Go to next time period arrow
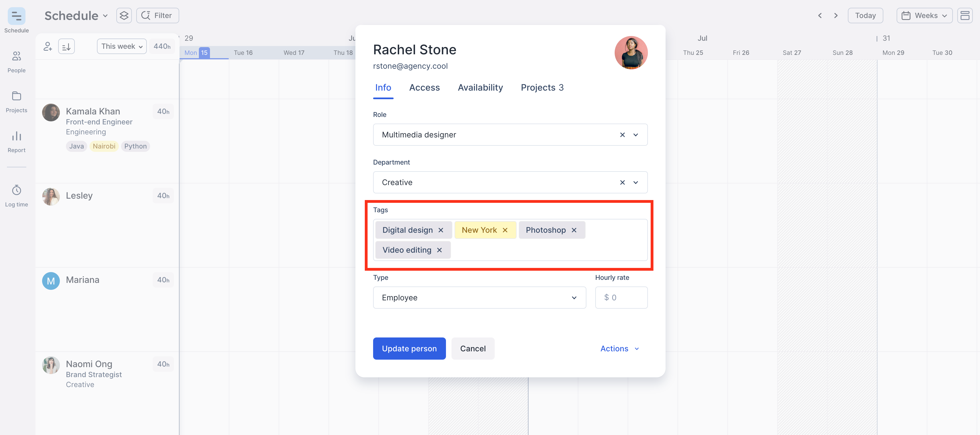 [835, 16]
